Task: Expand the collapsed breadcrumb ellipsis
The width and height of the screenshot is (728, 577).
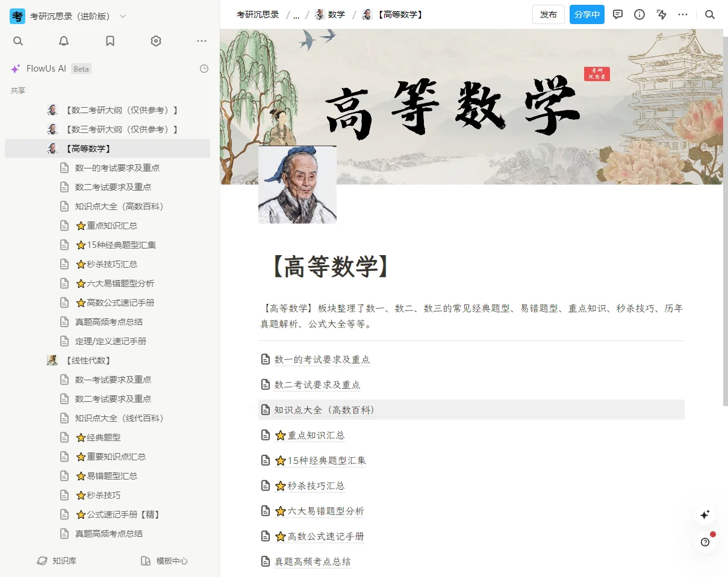Action: tap(296, 15)
